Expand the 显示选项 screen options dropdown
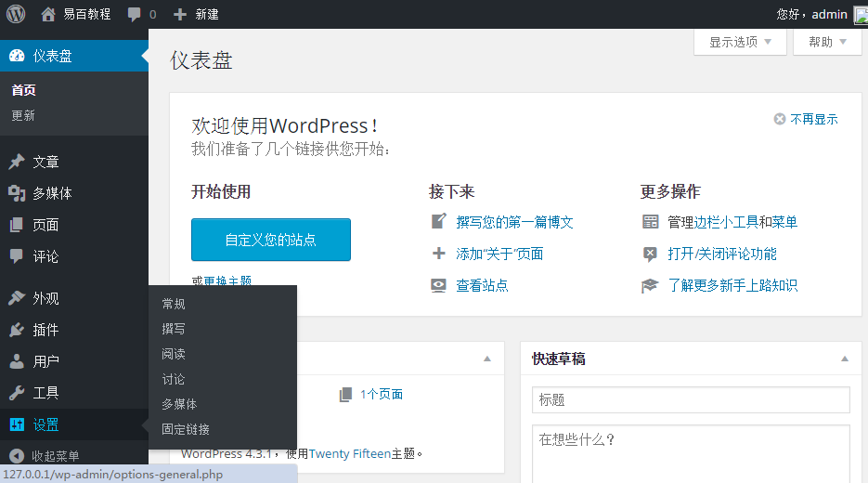Viewport: 868px width, 483px height. click(740, 42)
